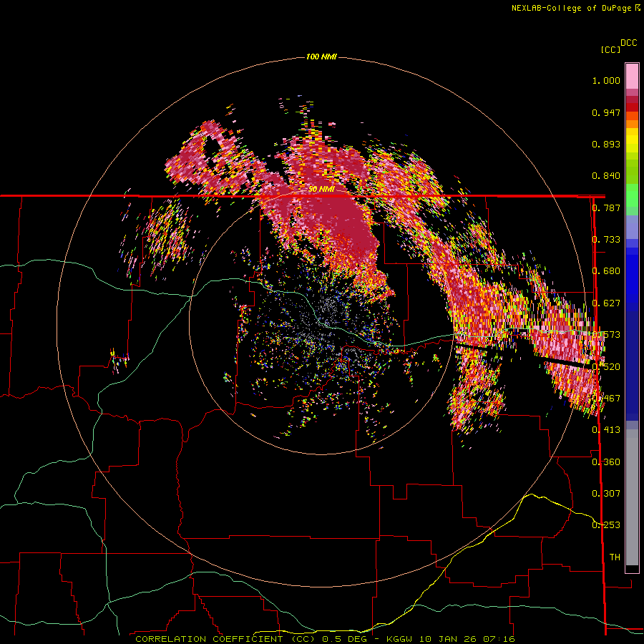Click the 1.000 color scale value
Viewport: 644px width, 644px height.
click(x=606, y=80)
